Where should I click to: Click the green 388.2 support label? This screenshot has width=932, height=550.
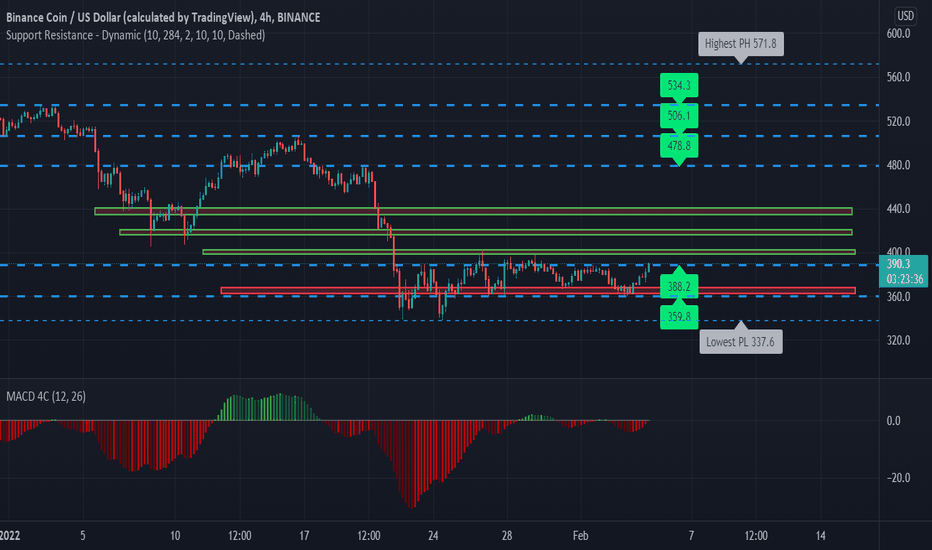pyautogui.click(x=679, y=287)
